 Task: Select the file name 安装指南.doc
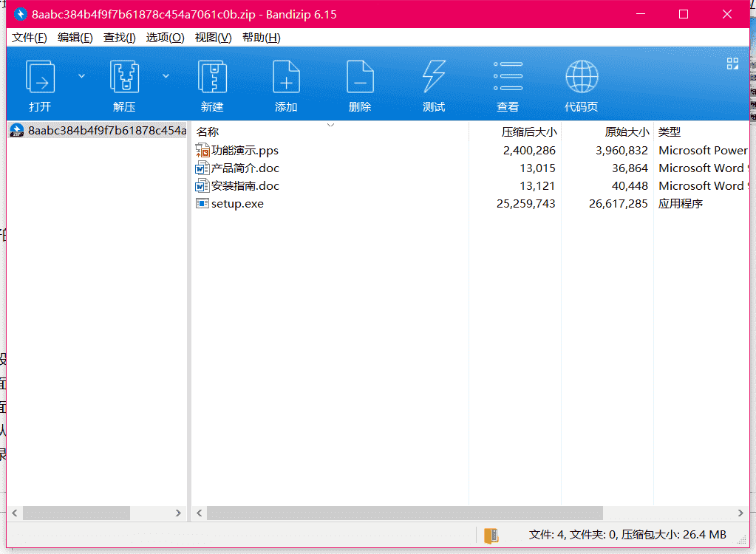245,186
